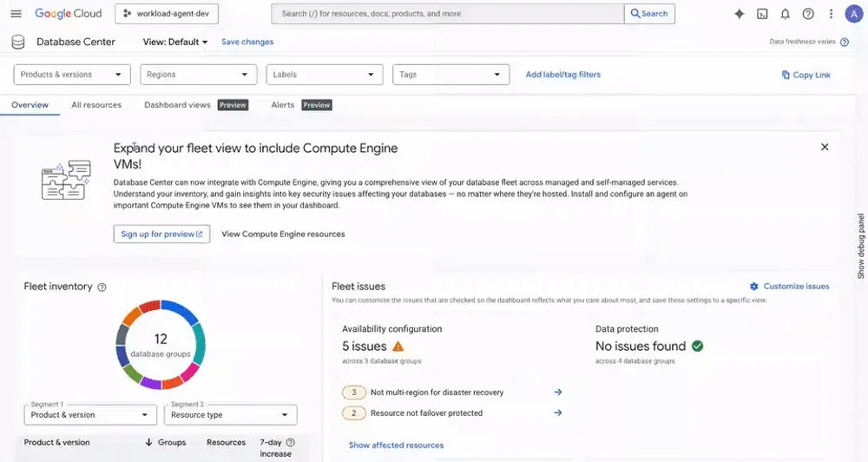Open the main navigation hamburger menu
This screenshot has width=868, height=462.
pyautogui.click(x=16, y=14)
